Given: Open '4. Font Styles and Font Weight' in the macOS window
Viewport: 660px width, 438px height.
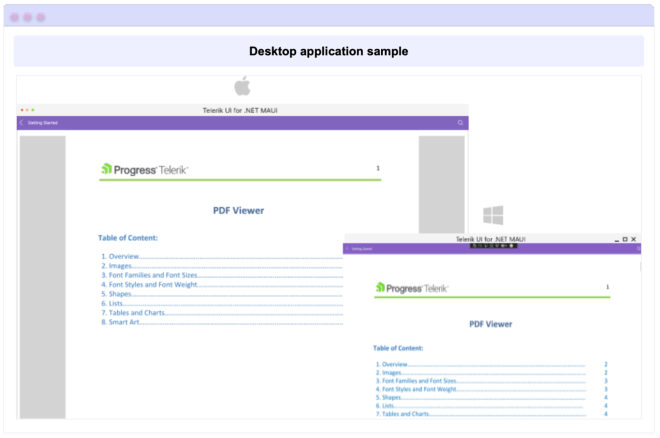Looking at the screenshot, I should tap(149, 284).
